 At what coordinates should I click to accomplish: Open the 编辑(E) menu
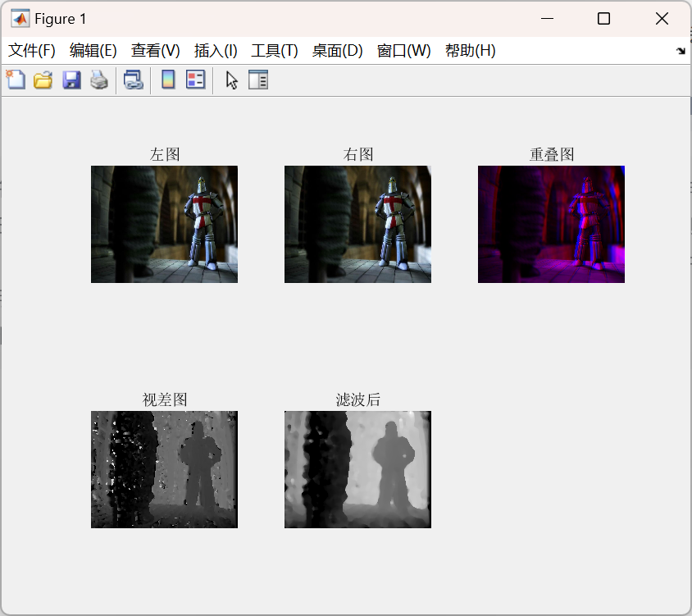click(93, 51)
